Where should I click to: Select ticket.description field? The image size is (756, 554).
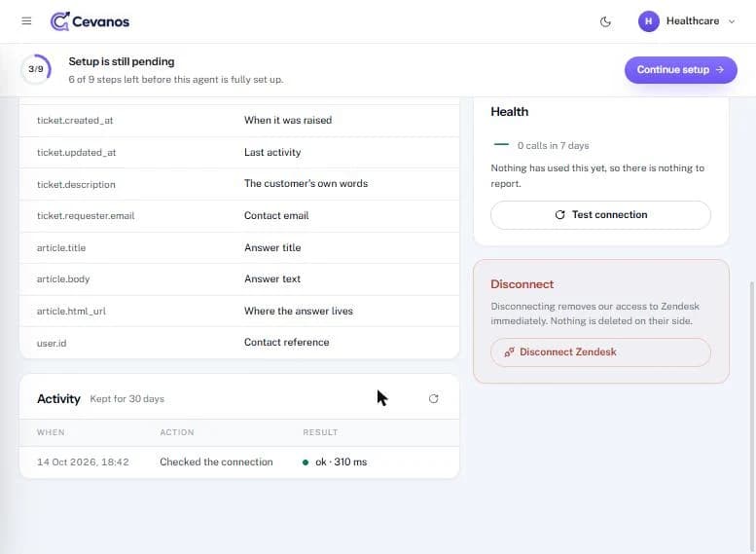pyautogui.click(x=76, y=184)
